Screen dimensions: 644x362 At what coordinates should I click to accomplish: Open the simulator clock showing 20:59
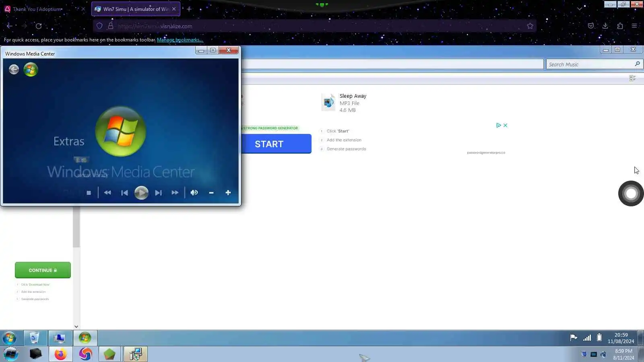tap(621, 338)
